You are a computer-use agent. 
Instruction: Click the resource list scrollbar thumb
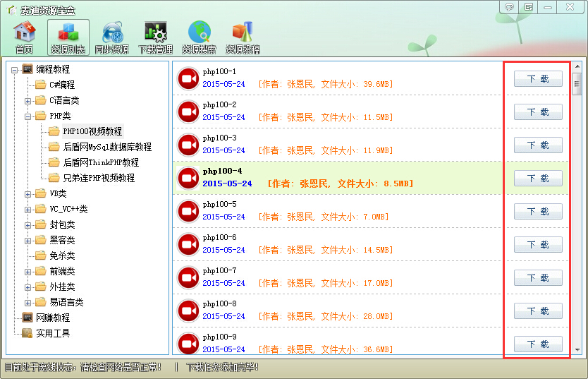coord(577,84)
